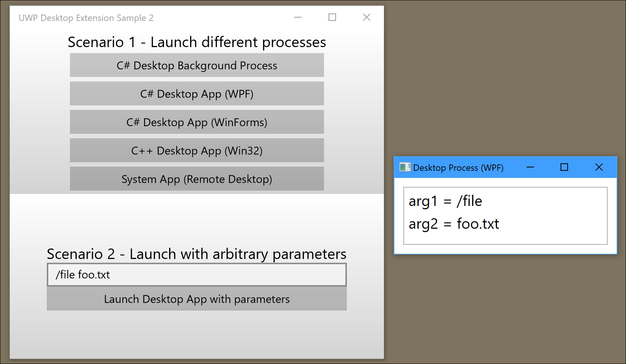Launch the C++ Desktop App (Win32)
Screen dimensions: 626x364
(196, 150)
